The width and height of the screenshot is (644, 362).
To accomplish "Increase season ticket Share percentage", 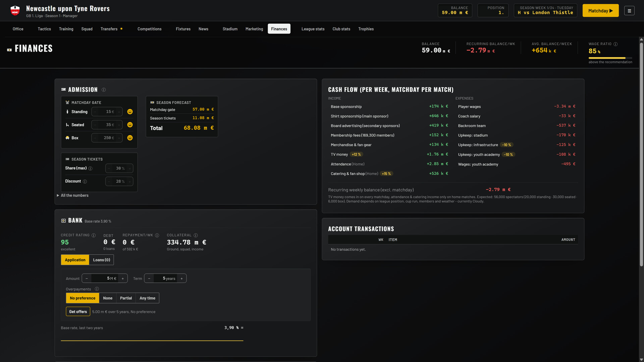I will (129, 168).
